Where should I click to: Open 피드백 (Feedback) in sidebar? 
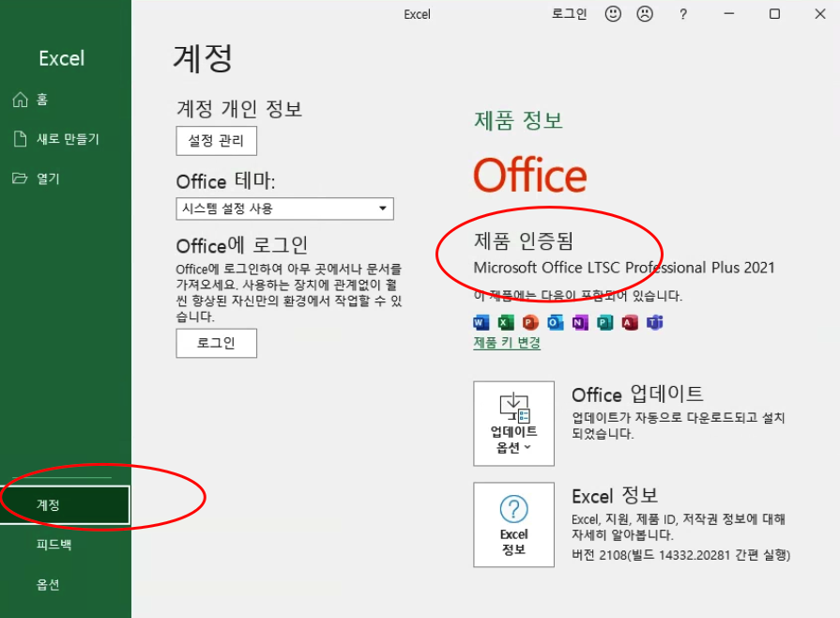pos(66,545)
